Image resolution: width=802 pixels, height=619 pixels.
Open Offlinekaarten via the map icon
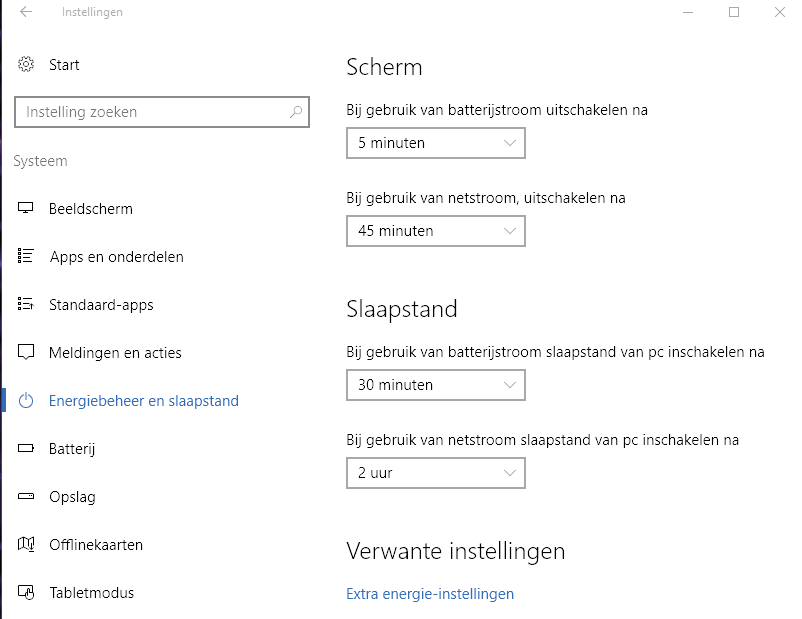click(x=26, y=544)
